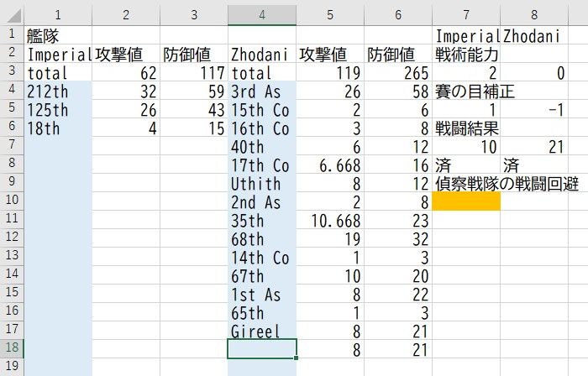The image size is (588, 376).
Task: Click the 40th fleet cell
Action: (x=262, y=146)
